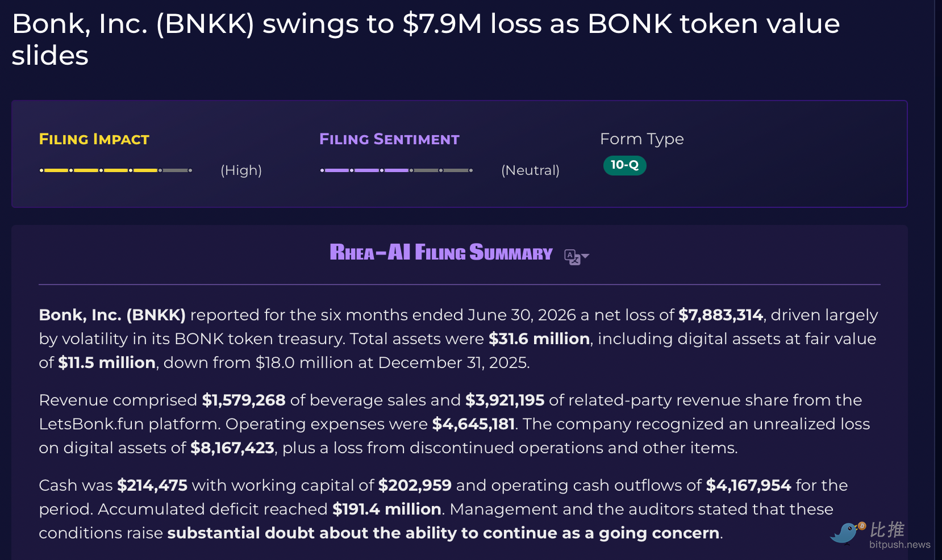Click the $3,921,195 related-party revenue figure
Image resolution: width=942 pixels, height=560 pixels.
click(x=505, y=400)
